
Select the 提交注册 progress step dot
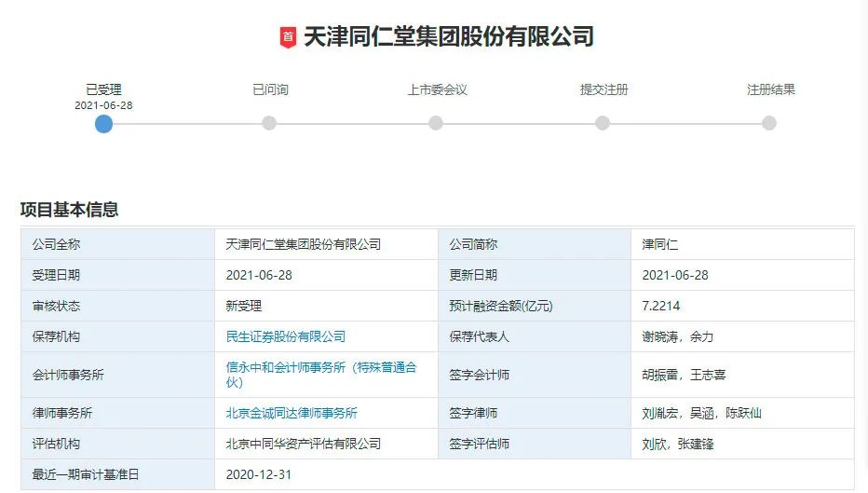pyautogui.click(x=603, y=123)
